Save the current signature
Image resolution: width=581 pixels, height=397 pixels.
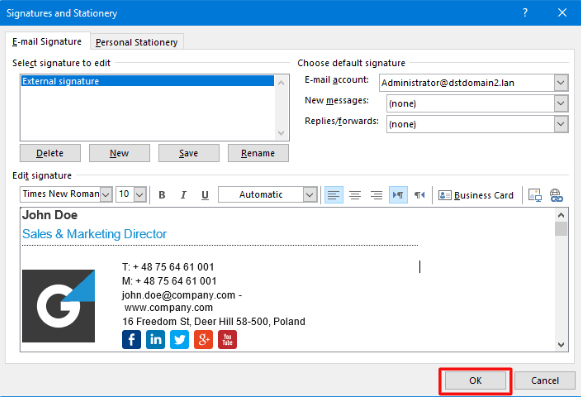189,153
